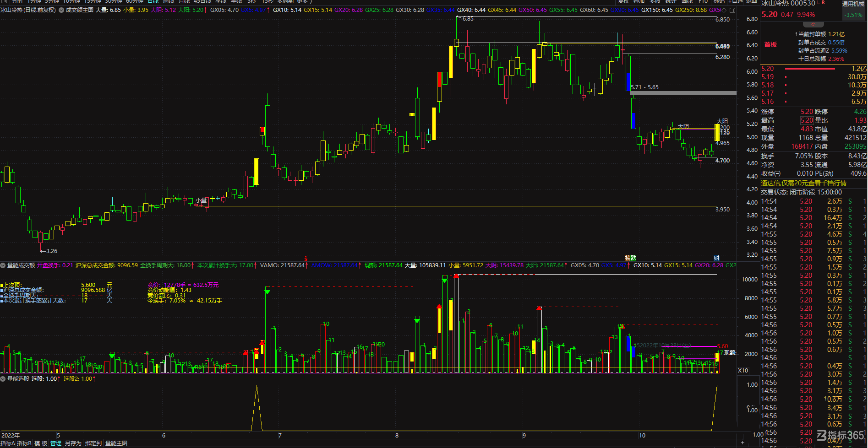Click the 返回 button
Screen dimensions: 868x448
(751, 2)
